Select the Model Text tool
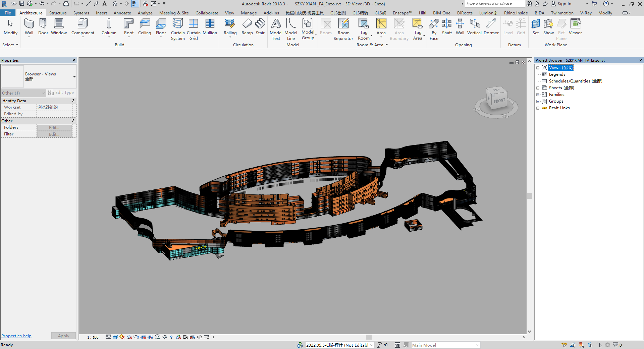The height and width of the screenshot is (349, 644). pos(276,30)
